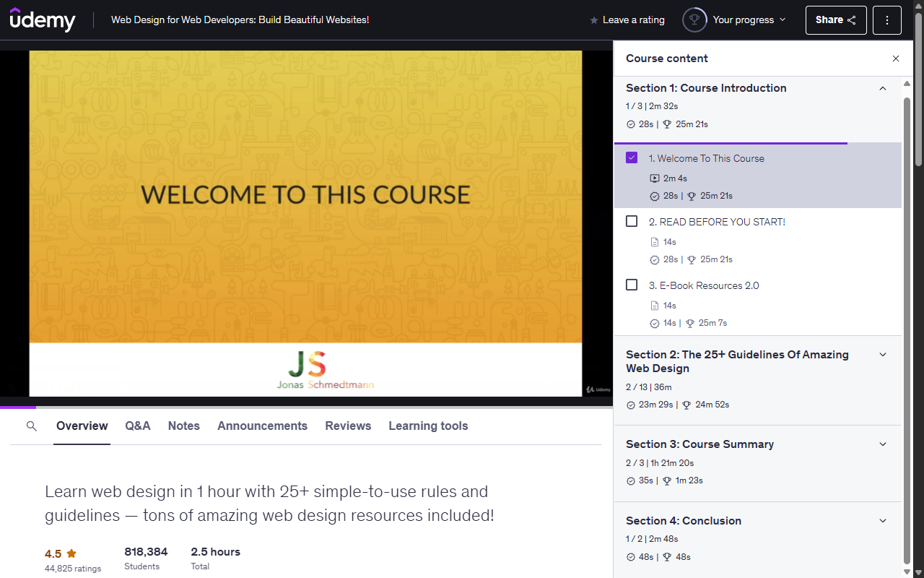Click the trophy progress circle icon
924x578 pixels.
point(694,20)
